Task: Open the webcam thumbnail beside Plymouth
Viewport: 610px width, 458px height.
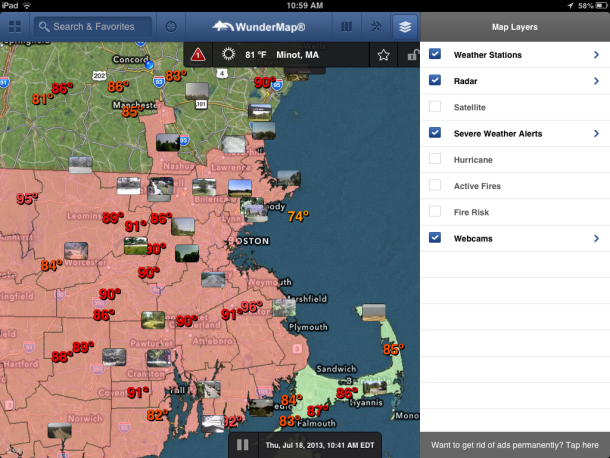Action: click(x=284, y=308)
